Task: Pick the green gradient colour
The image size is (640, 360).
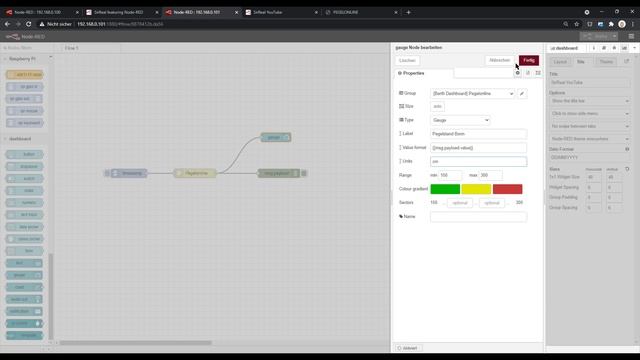Action: tap(445, 189)
